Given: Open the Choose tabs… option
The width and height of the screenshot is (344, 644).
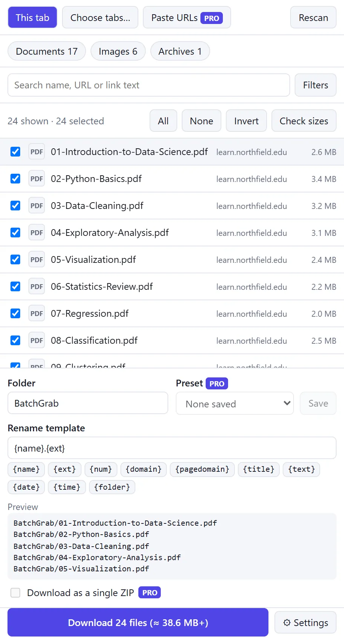Looking at the screenshot, I should [100, 18].
